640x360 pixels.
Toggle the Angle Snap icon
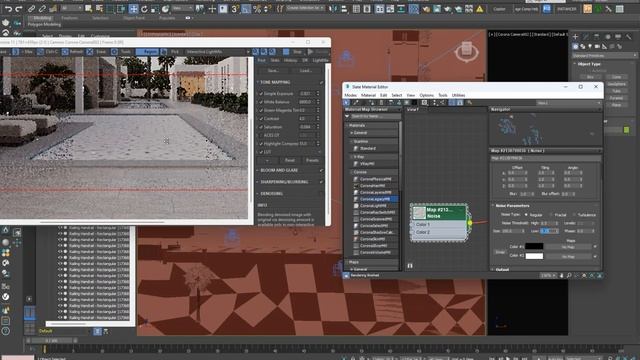pyautogui.click(x=246, y=9)
